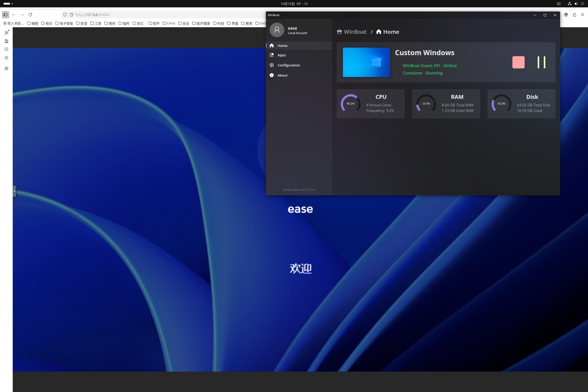Open browser history from sidebar
588x392 pixels.
[x=6, y=49]
